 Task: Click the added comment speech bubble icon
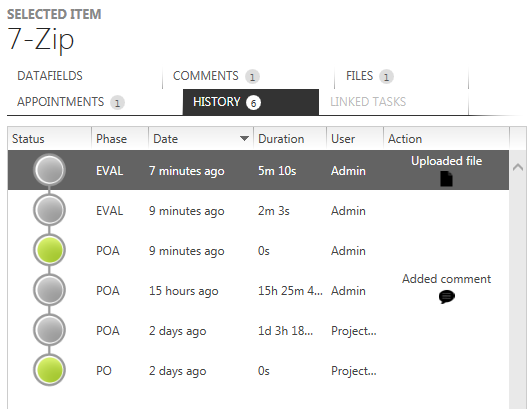pyautogui.click(x=447, y=297)
